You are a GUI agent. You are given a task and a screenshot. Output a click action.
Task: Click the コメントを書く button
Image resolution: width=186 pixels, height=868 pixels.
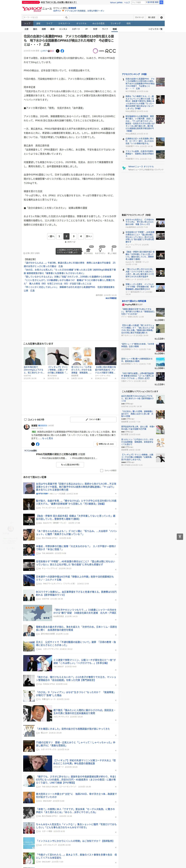(x=93, y=420)
